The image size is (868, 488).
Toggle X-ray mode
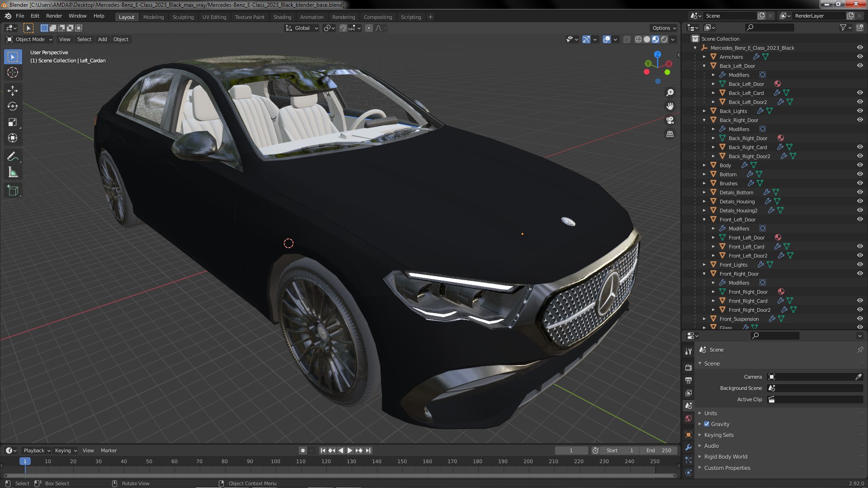point(627,39)
